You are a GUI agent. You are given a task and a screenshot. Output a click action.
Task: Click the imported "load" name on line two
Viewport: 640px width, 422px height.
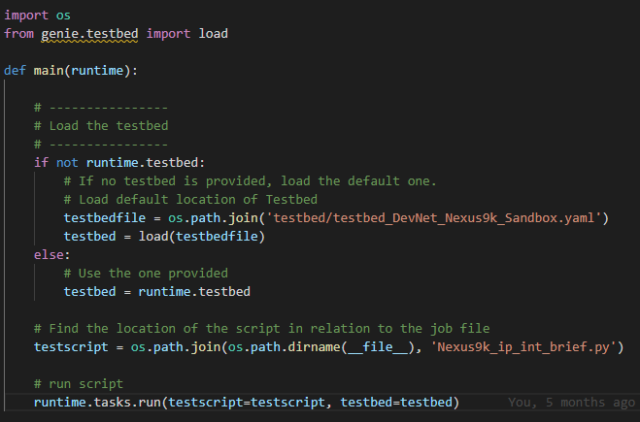[214, 33]
